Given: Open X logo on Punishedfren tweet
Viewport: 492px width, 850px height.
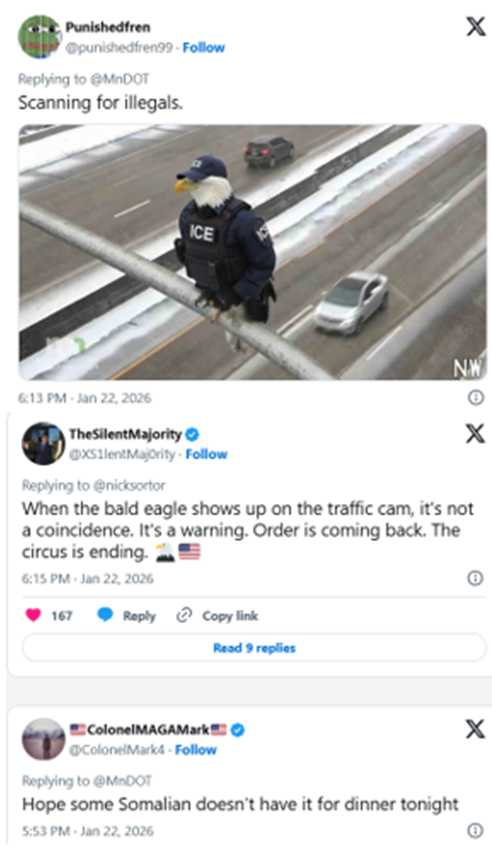Looking at the screenshot, I should pos(475,26).
